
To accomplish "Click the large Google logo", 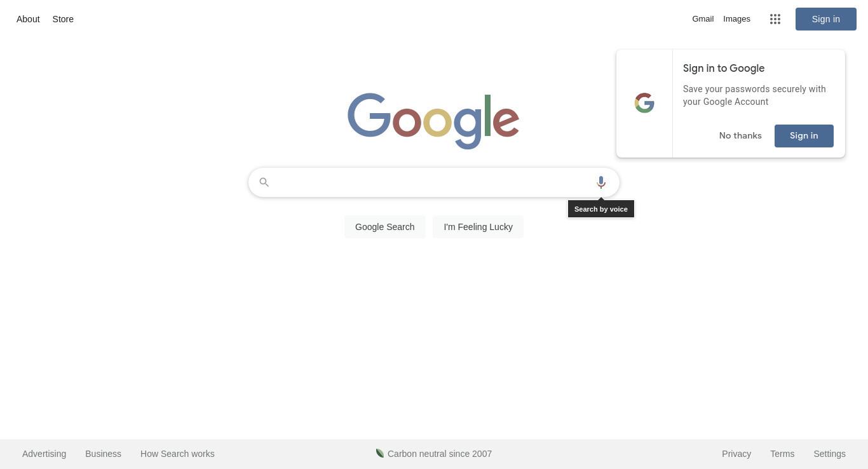I will click(433, 121).
